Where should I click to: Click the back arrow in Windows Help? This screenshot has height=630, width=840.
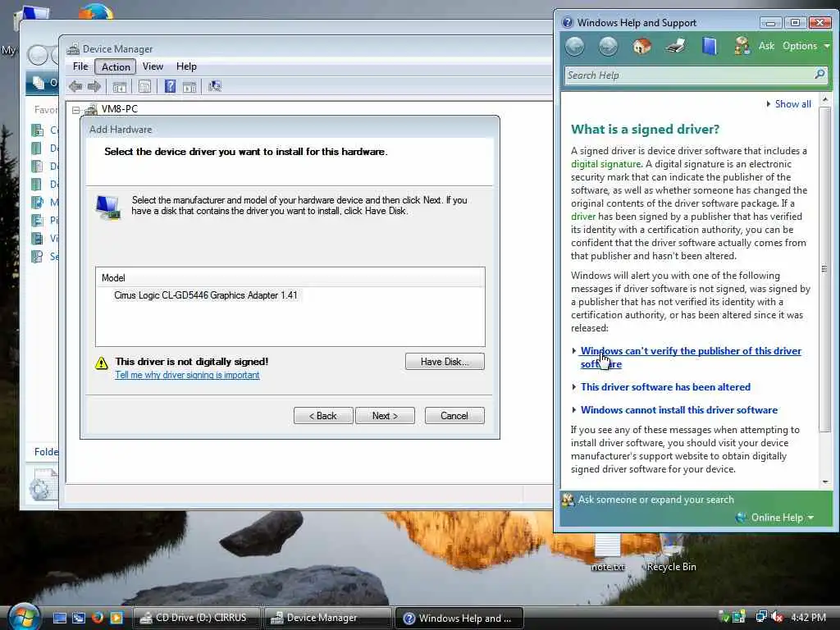(575, 47)
